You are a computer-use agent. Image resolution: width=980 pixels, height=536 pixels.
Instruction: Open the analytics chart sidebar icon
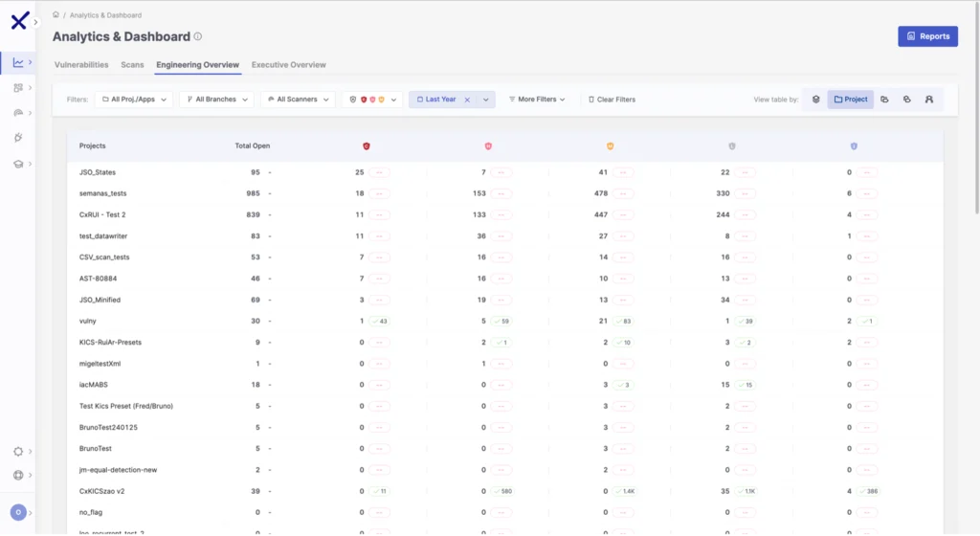[18, 63]
